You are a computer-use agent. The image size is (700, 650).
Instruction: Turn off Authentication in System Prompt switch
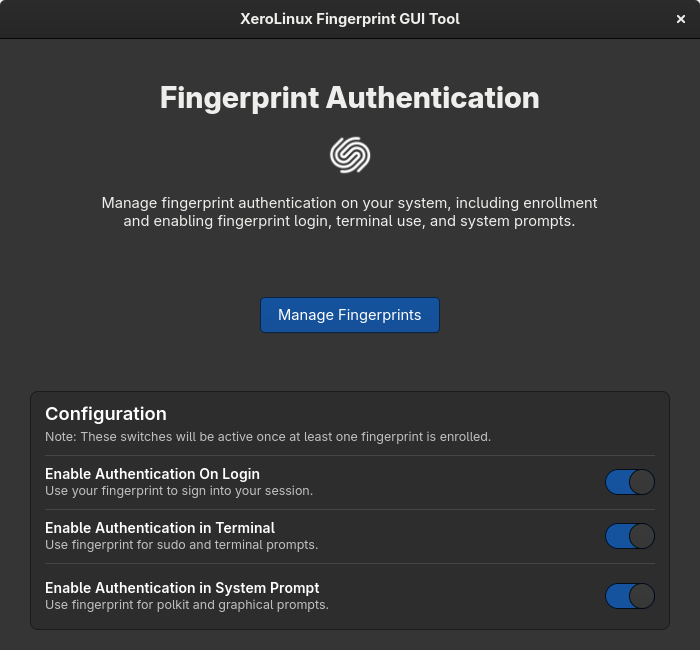(x=630, y=596)
